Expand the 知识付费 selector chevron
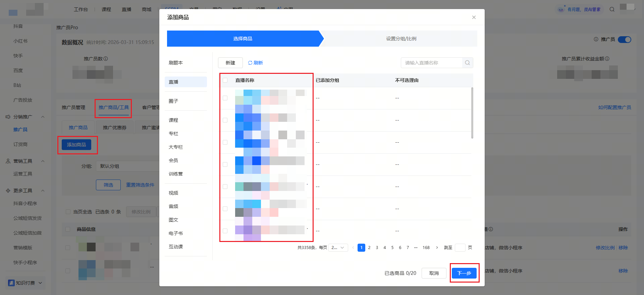This screenshot has height=295, width=644. pyautogui.click(x=41, y=283)
